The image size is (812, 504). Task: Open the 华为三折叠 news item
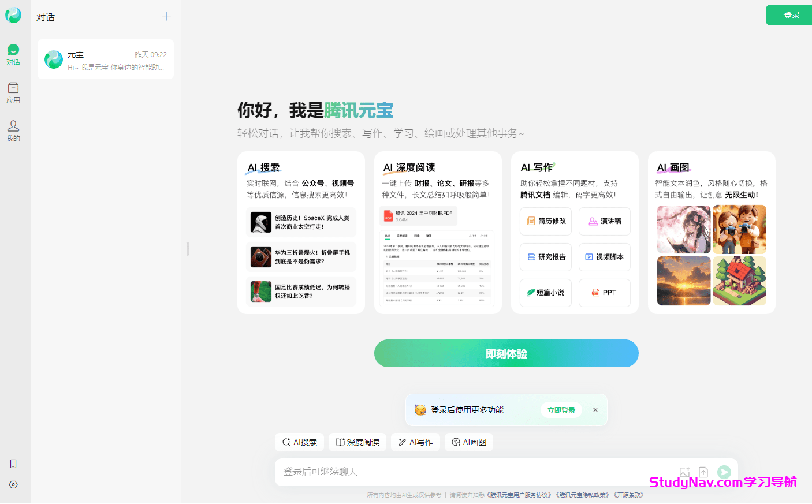pyautogui.click(x=301, y=257)
